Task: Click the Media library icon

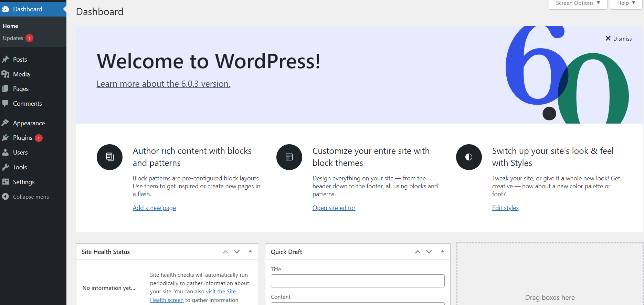Action: tap(5, 74)
